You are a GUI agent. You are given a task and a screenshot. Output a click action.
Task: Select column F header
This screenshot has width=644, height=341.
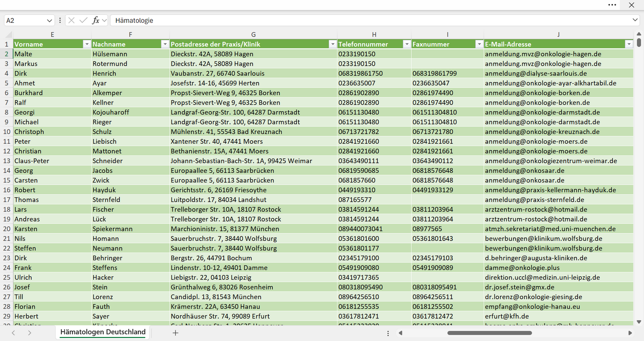[131, 35]
